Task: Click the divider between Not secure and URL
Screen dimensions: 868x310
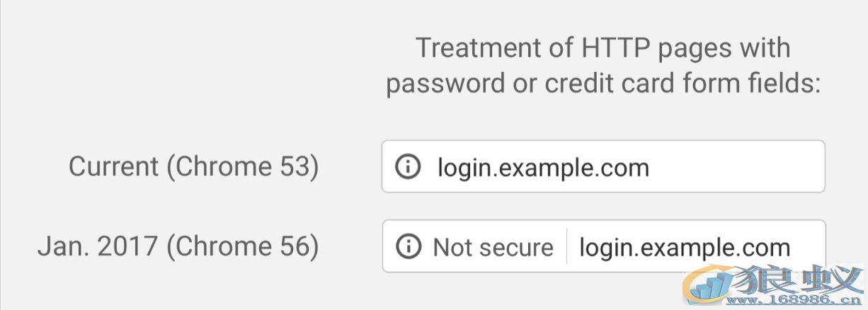Action: (566, 246)
